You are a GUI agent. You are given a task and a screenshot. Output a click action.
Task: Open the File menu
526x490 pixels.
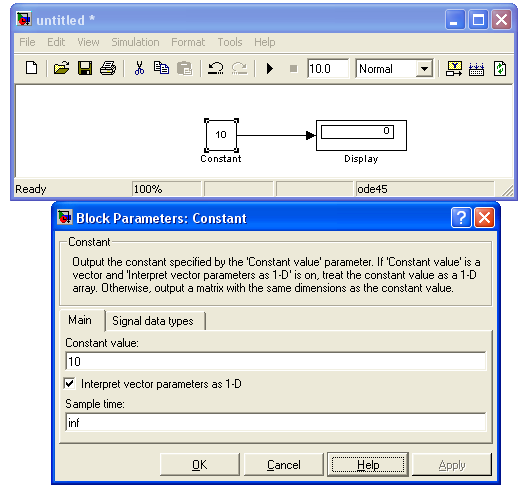[x=27, y=42]
